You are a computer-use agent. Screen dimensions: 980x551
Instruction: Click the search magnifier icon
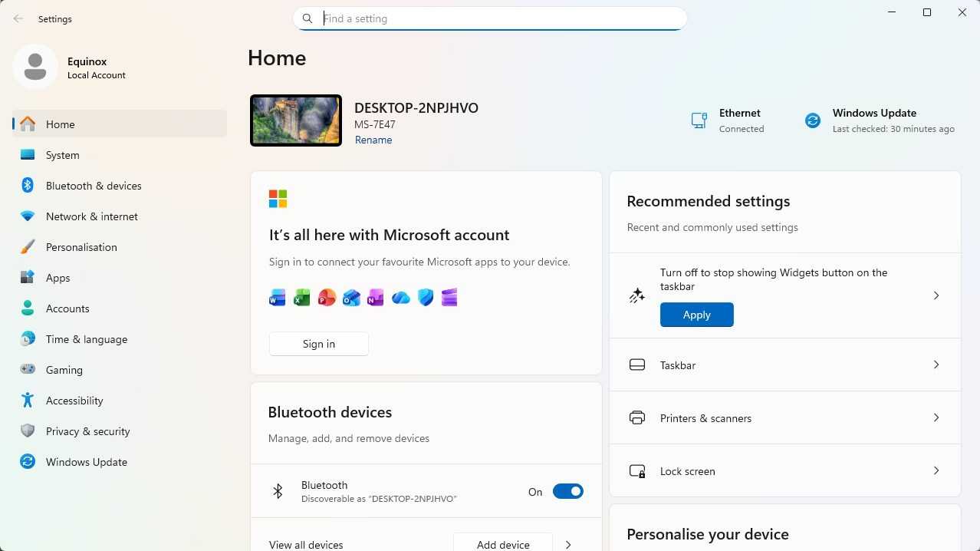coord(307,18)
